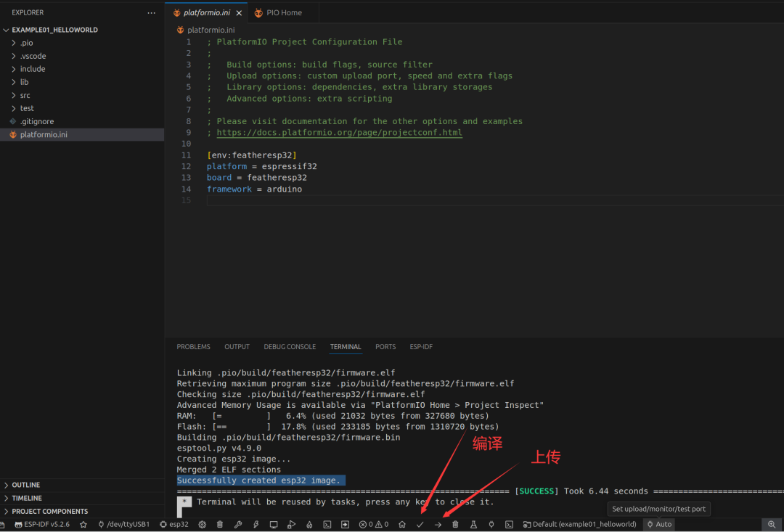Run PlatformIO Test with the flask icon
Image resolution: width=784 pixels, height=532 pixels.
[473, 525]
